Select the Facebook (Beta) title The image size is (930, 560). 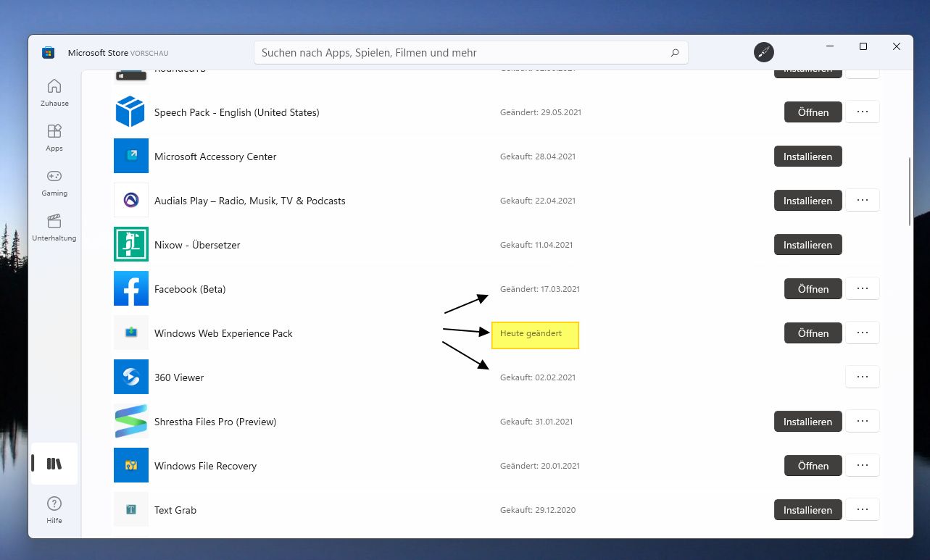tap(190, 289)
